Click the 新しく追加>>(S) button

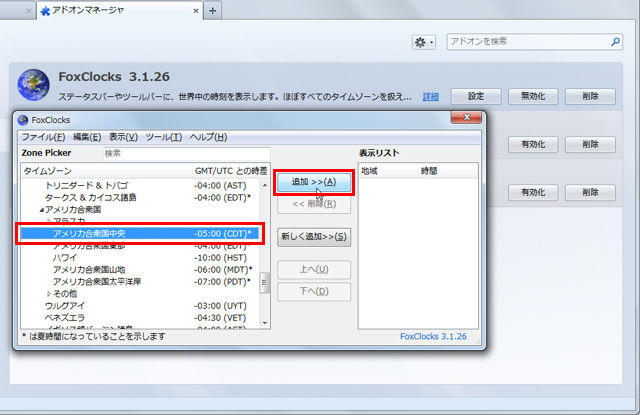pyautogui.click(x=314, y=237)
